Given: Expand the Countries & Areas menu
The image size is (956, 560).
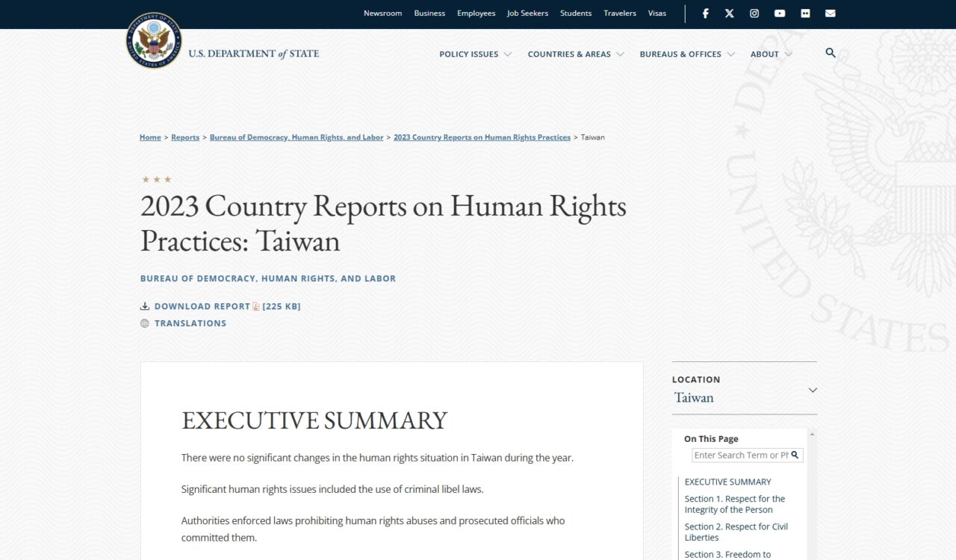Looking at the screenshot, I should click(576, 55).
